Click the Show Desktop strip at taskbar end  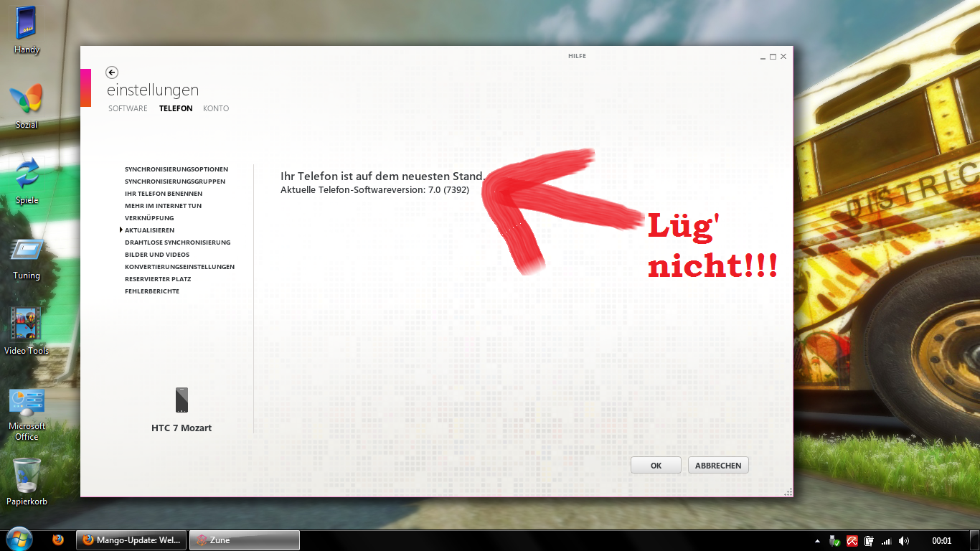975,540
